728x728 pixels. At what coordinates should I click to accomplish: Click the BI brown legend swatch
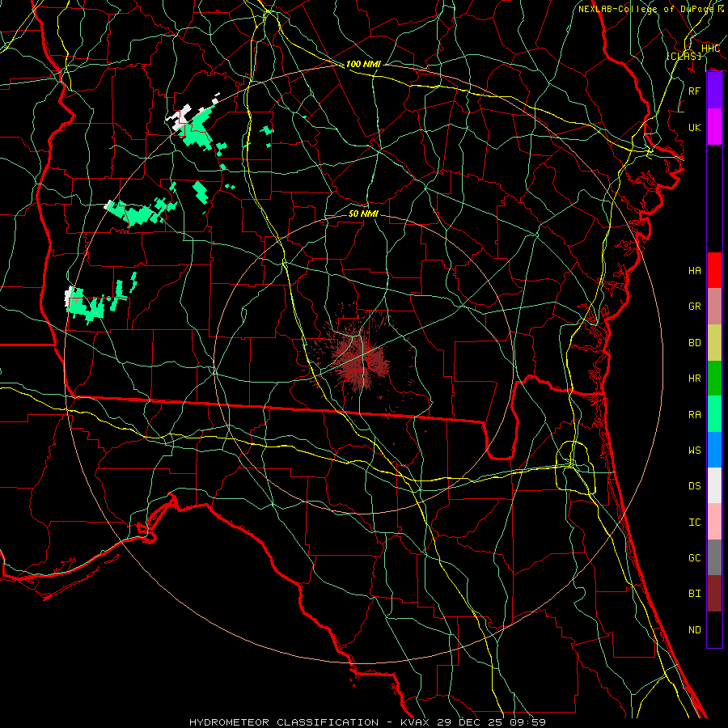pos(714,594)
